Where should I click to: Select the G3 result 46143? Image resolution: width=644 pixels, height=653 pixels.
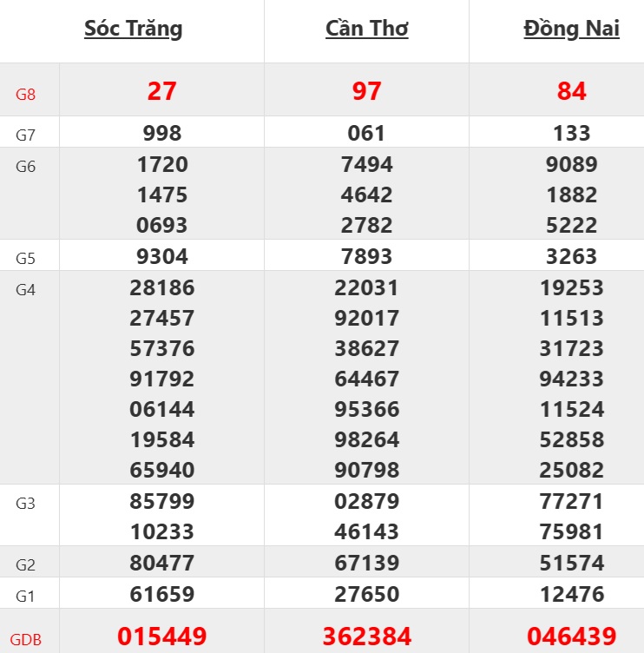click(367, 531)
